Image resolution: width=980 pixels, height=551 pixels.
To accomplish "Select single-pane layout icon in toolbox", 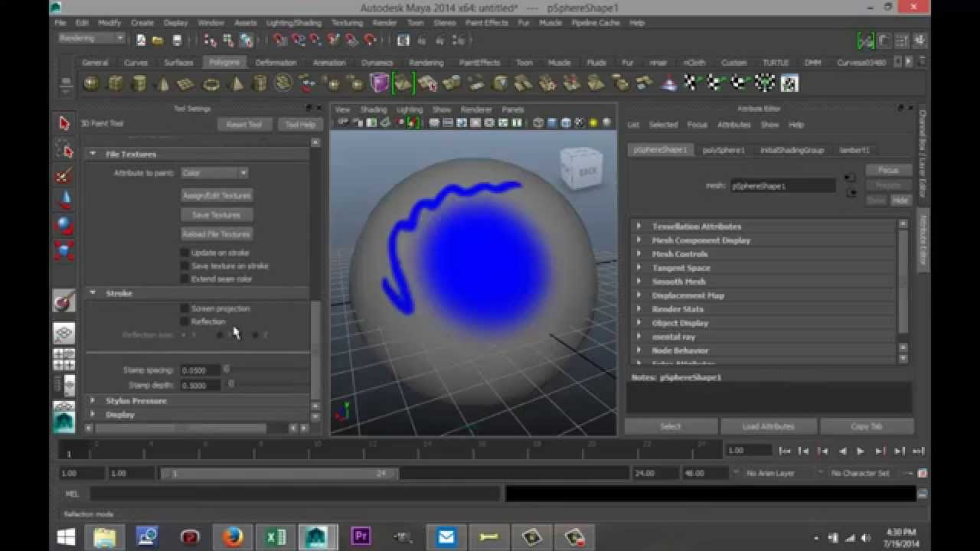I will point(64,334).
